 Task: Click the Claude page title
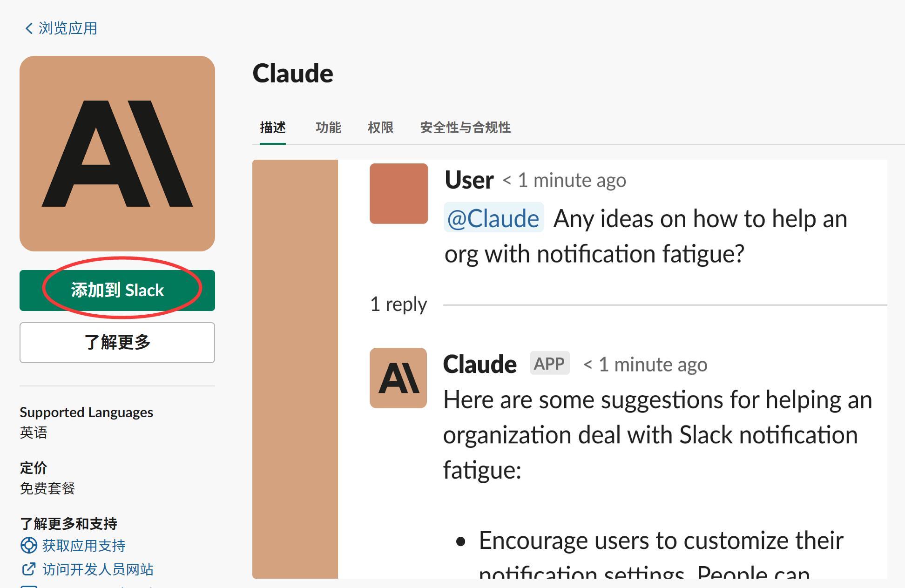pos(293,74)
